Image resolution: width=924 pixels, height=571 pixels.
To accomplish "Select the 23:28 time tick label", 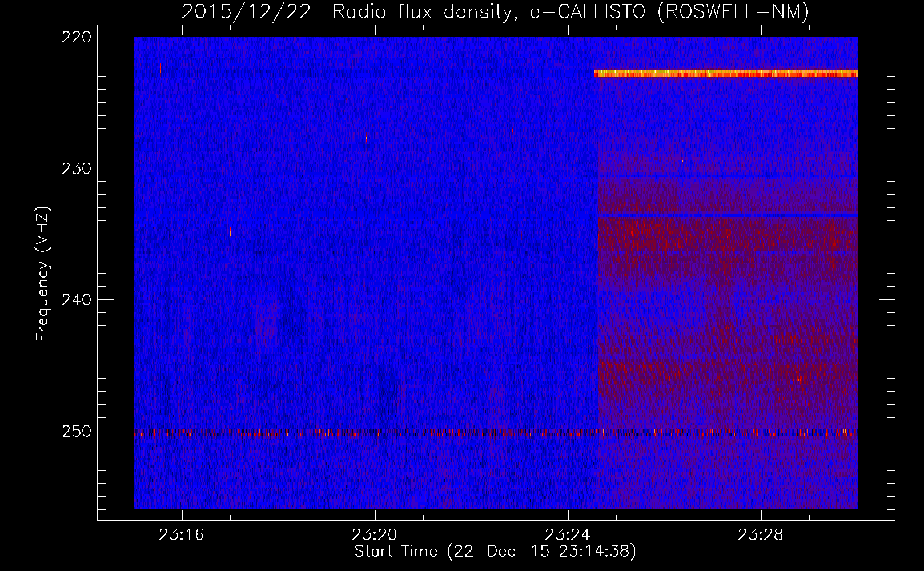I will point(761,535).
